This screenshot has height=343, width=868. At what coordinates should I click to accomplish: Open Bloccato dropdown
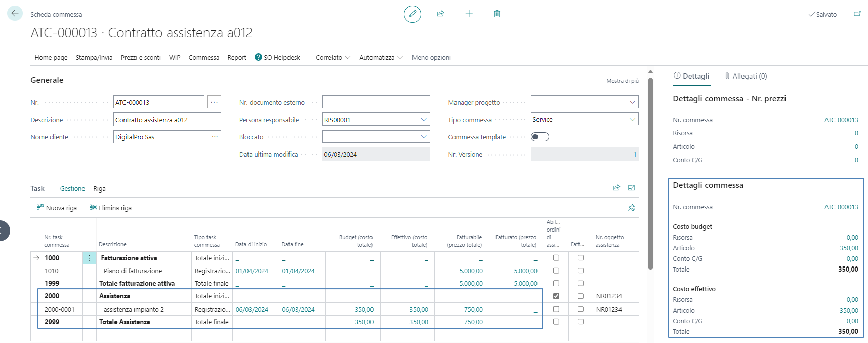(x=423, y=137)
